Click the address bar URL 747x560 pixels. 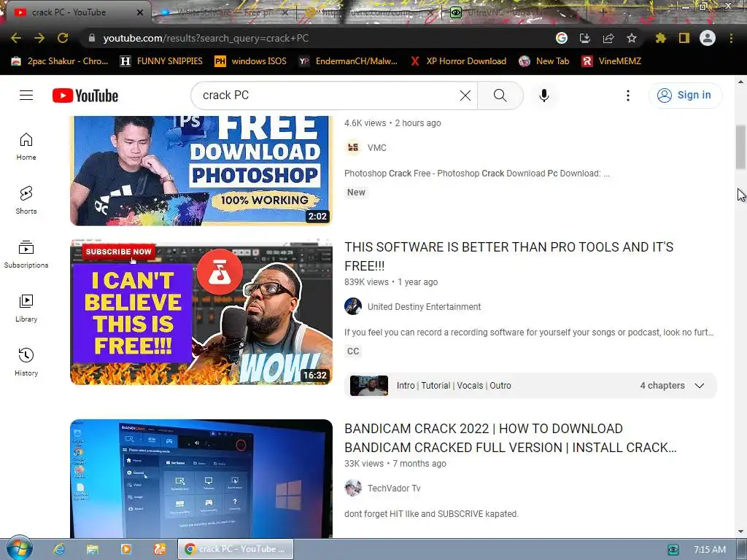click(206, 38)
